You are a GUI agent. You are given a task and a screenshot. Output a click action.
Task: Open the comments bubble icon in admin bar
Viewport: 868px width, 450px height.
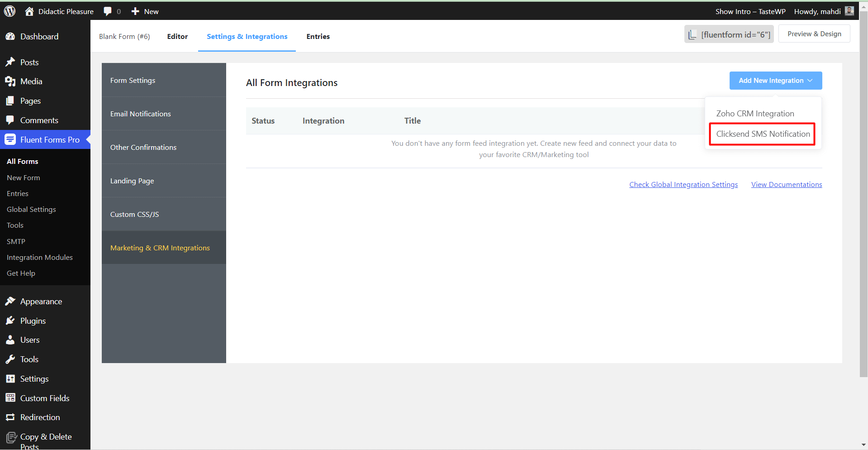tap(108, 11)
